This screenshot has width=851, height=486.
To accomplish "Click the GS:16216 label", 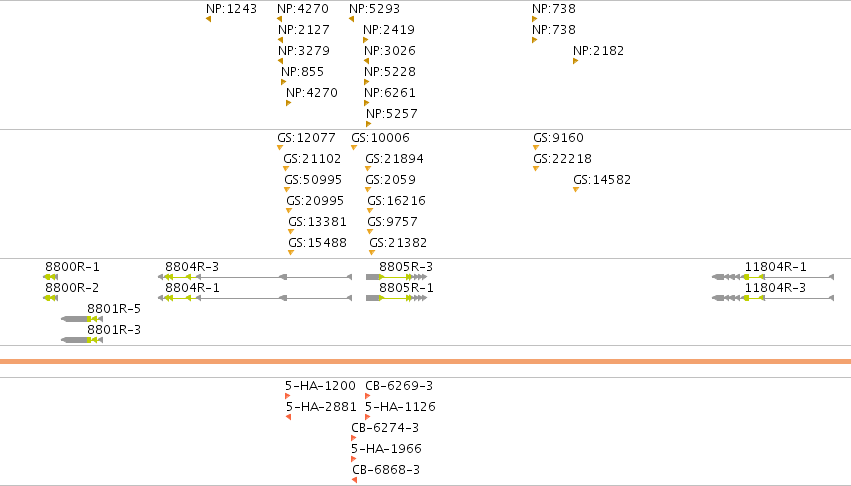I will tap(396, 201).
